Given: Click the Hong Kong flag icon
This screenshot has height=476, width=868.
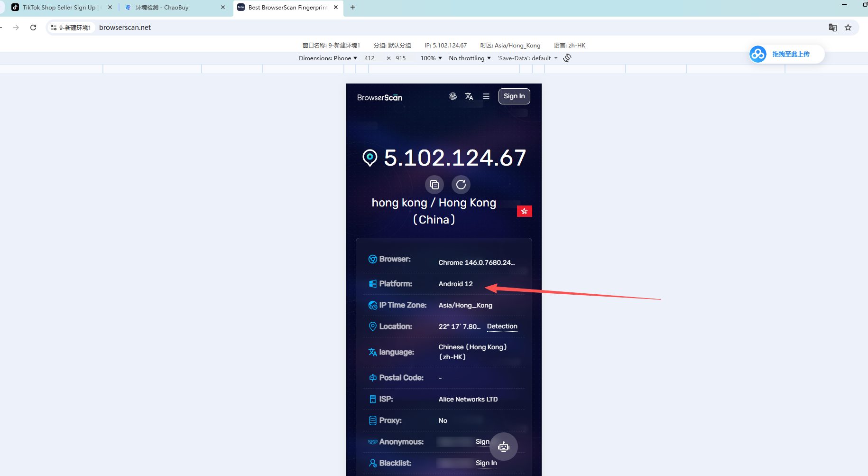Looking at the screenshot, I should [x=525, y=211].
